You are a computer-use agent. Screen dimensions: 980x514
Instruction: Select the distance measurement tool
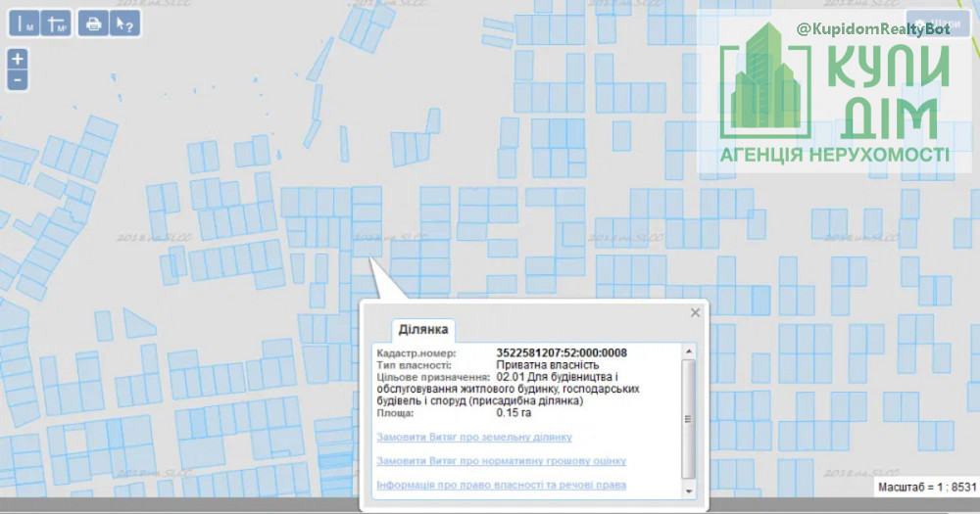26,23
